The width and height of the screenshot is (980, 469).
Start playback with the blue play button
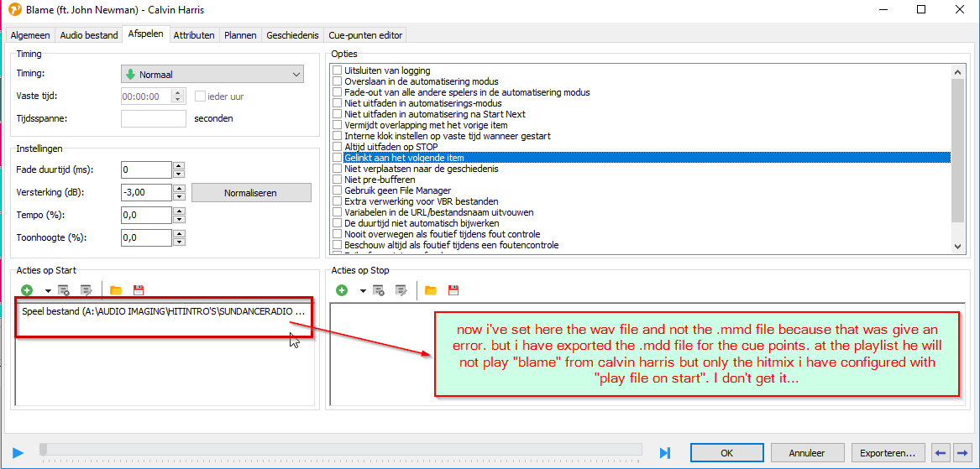point(18,452)
